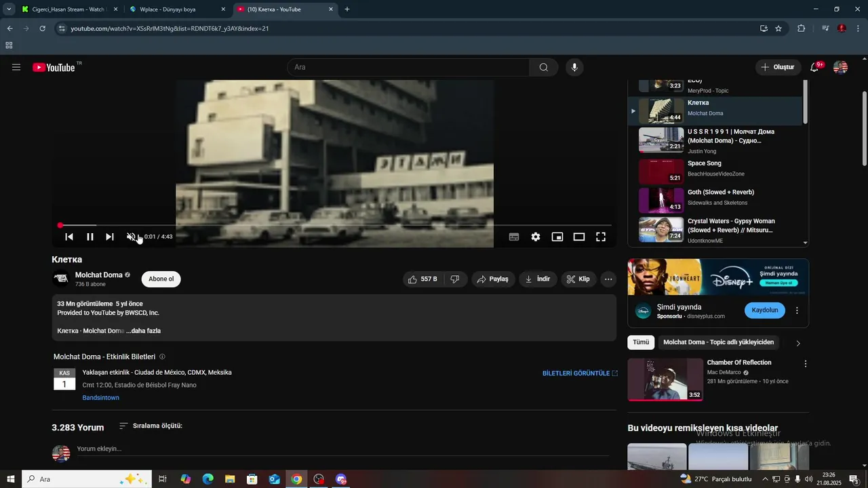Start voice search with the microphone icon
The width and height of the screenshot is (868, 488).
574,67
